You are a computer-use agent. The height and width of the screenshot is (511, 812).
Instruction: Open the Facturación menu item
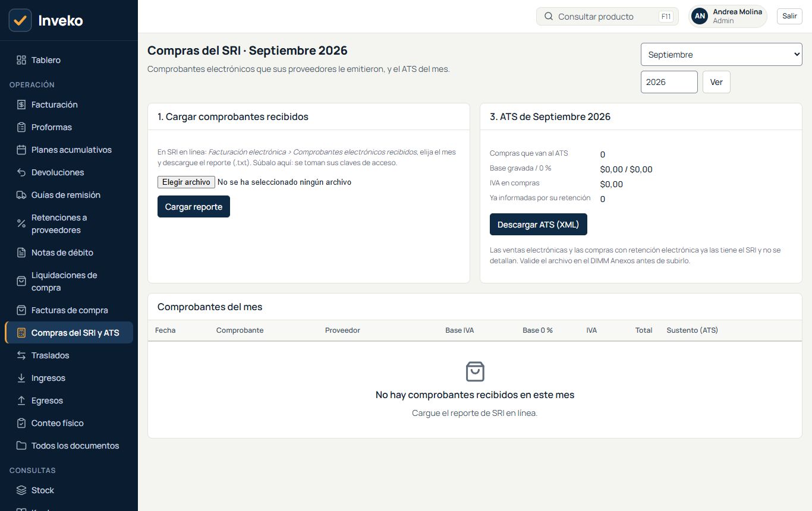pos(69,105)
